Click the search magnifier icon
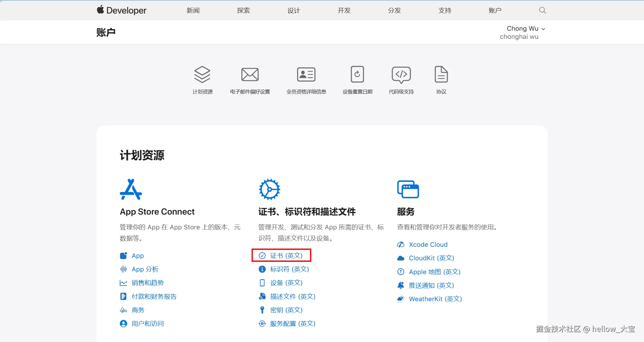644x342 pixels. (542, 11)
